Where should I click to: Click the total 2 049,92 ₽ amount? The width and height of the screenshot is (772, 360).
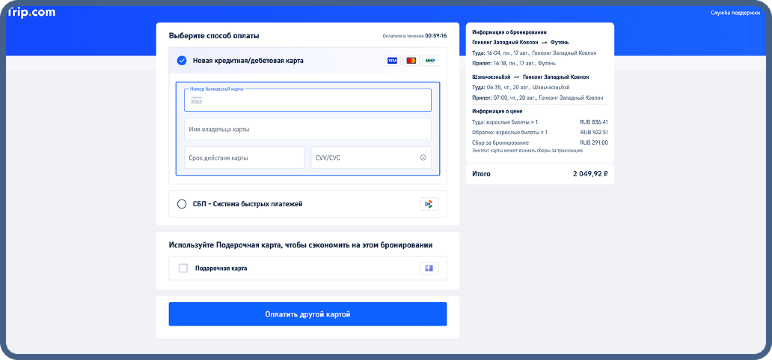[591, 174]
